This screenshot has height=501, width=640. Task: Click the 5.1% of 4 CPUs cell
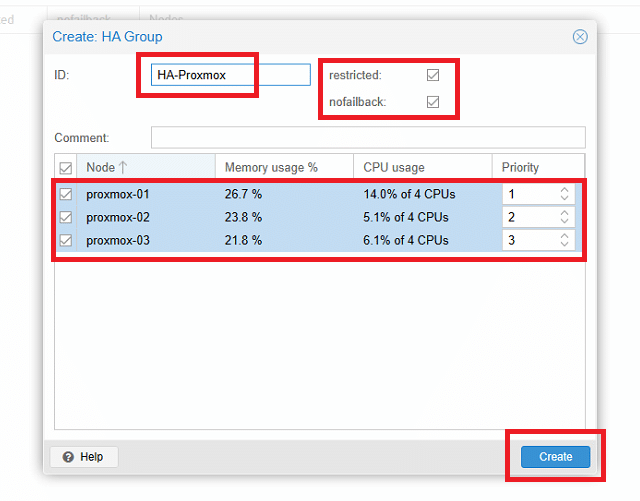point(406,217)
